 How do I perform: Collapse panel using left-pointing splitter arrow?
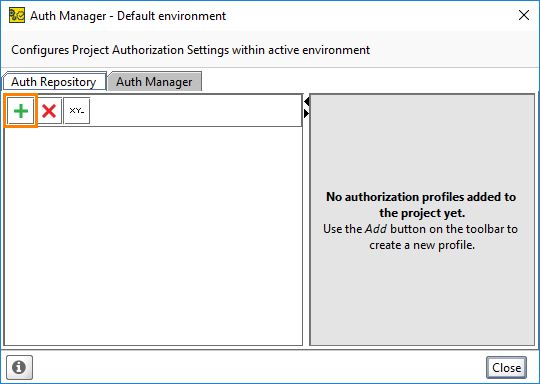click(307, 101)
